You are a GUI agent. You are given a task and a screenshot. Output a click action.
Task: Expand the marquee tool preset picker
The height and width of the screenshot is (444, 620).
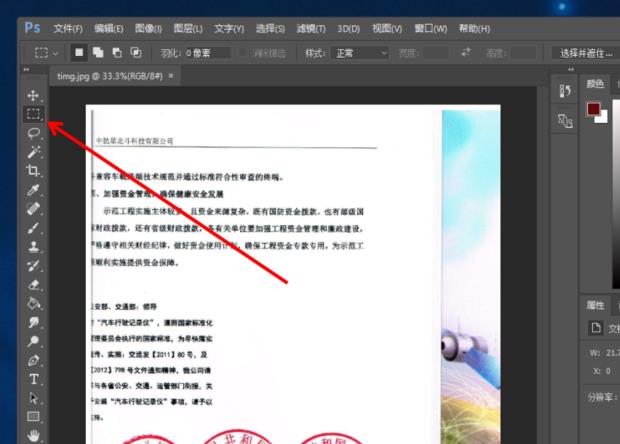(46, 52)
